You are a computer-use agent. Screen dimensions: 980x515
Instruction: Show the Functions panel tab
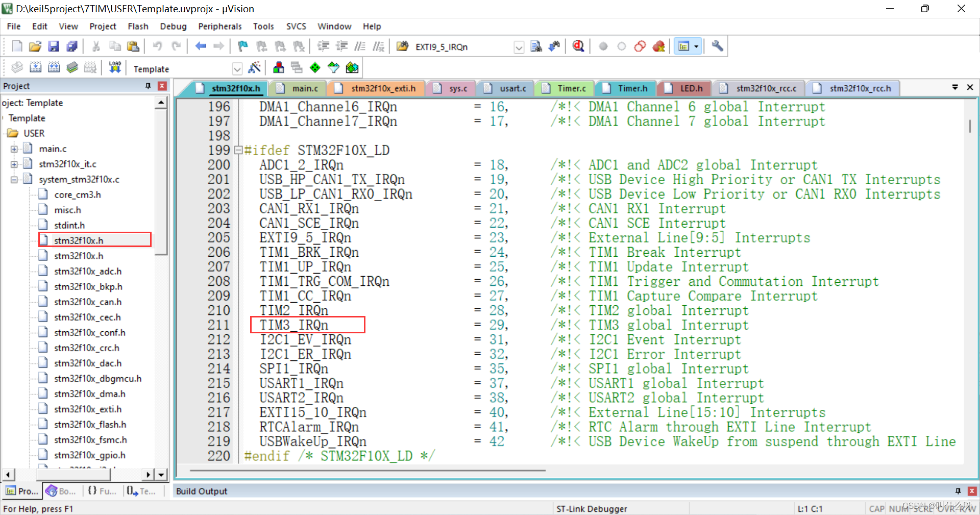[x=102, y=491]
